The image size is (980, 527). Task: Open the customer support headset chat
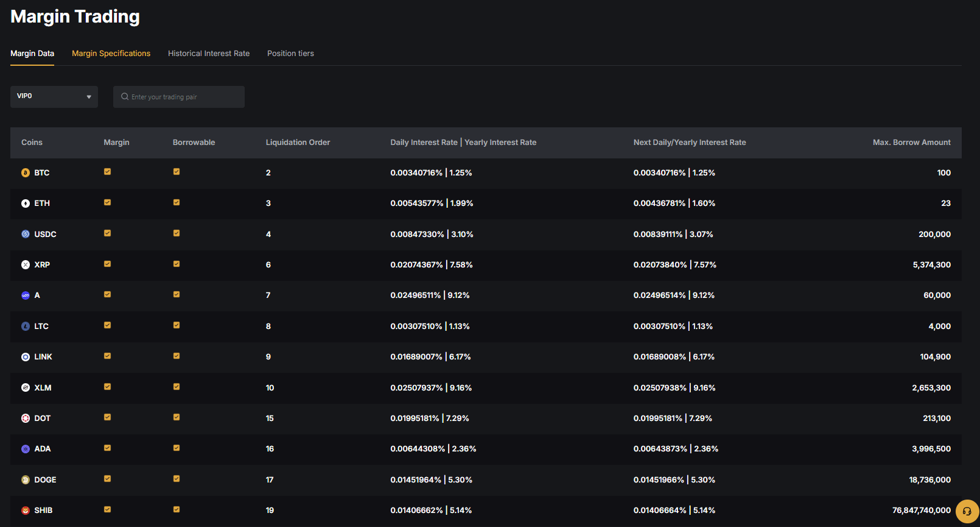point(967,511)
